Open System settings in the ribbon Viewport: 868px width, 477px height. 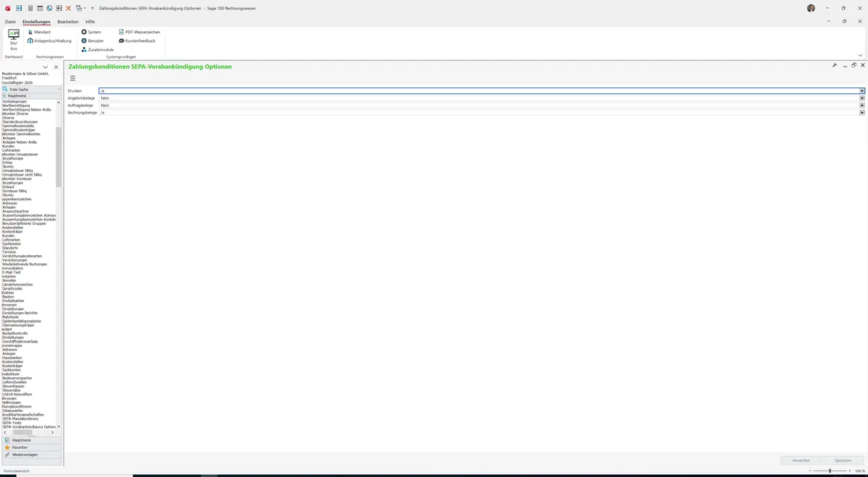click(91, 32)
